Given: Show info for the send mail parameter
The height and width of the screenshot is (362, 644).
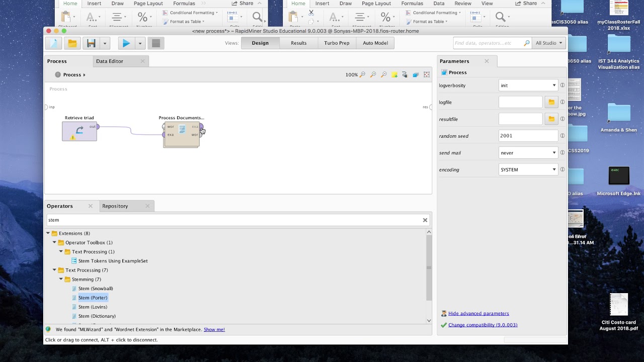Looking at the screenshot, I should point(562,153).
